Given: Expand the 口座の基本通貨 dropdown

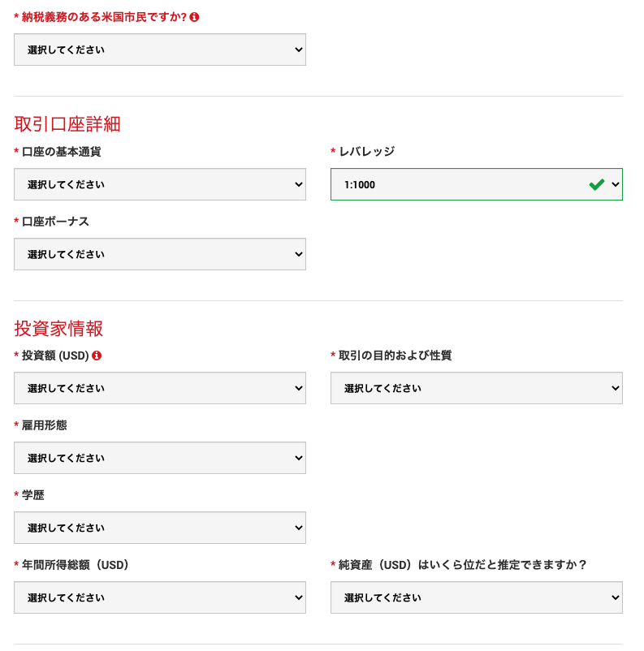Looking at the screenshot, I should (x=160, y=184).
